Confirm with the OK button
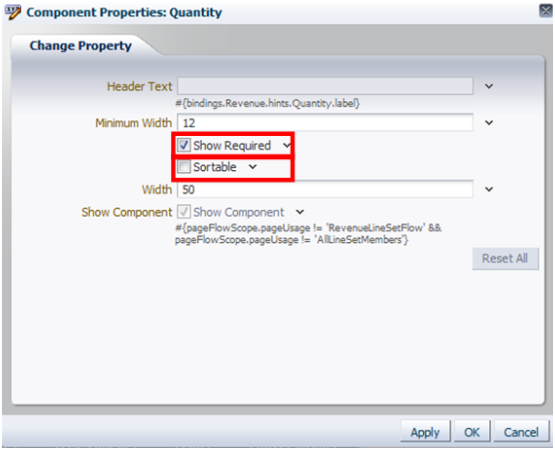The width and height of the screenshot is (555, 450). pyautogui.click(x=472, y=432)
